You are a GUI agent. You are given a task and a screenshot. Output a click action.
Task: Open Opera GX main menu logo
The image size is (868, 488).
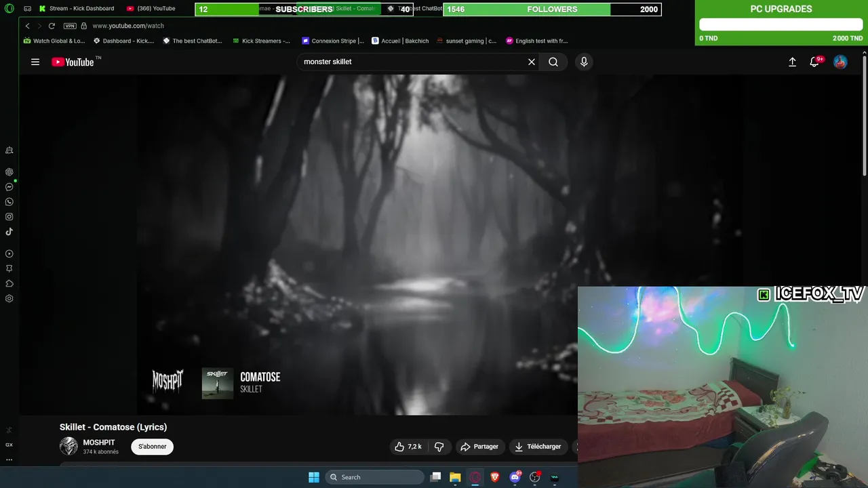point(9,9)
